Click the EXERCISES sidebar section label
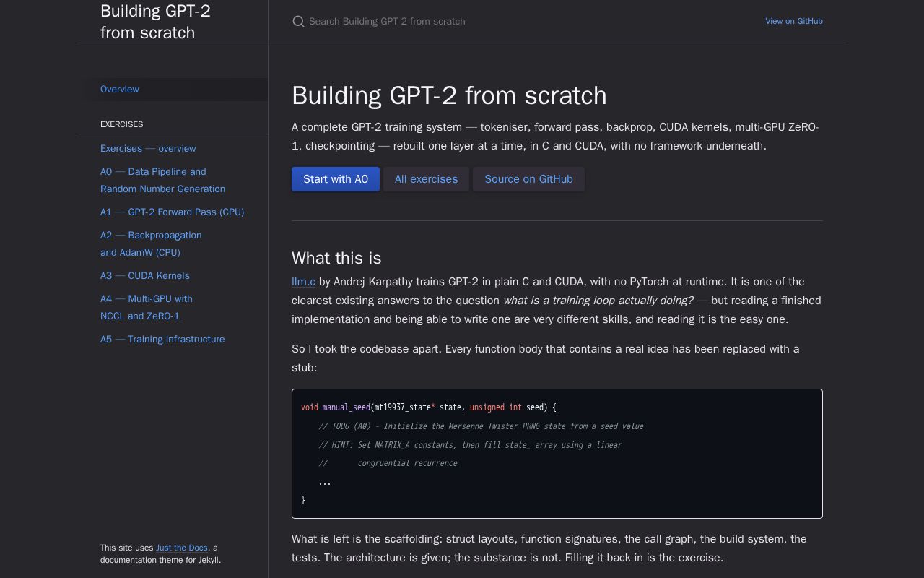 [121, 124]
